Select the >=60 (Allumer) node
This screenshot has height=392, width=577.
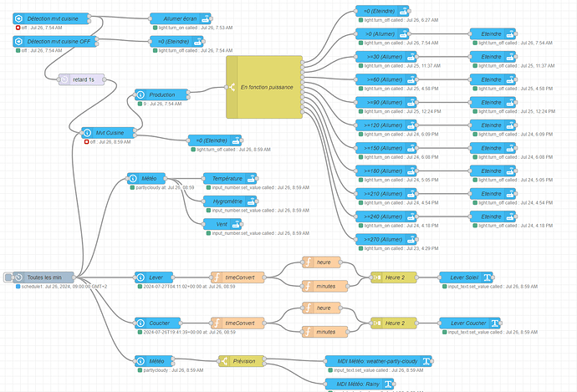tap(386, 79)
